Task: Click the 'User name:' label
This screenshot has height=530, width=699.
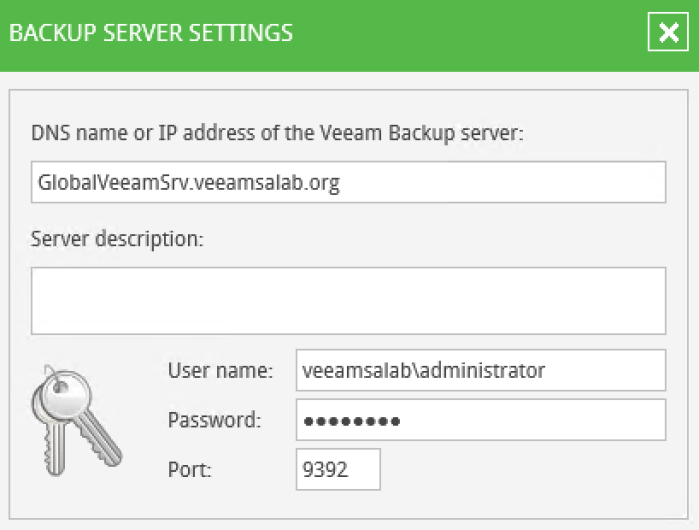Action: [x=220, y=370]
